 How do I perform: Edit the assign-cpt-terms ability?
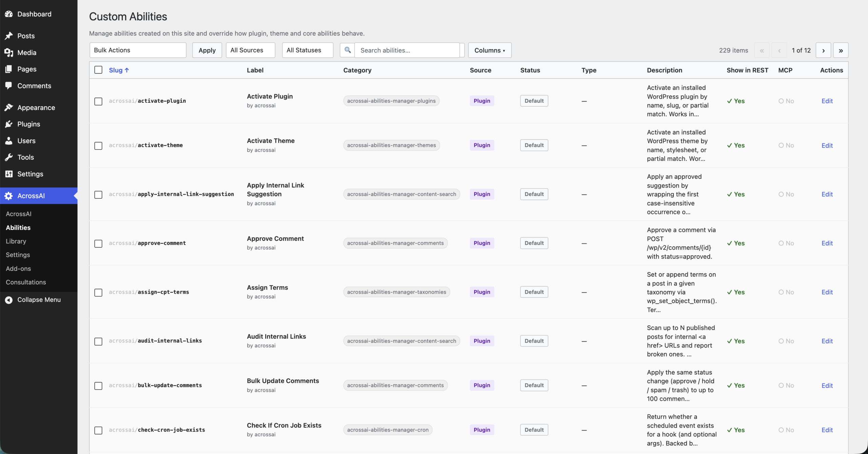click(827, 292)
